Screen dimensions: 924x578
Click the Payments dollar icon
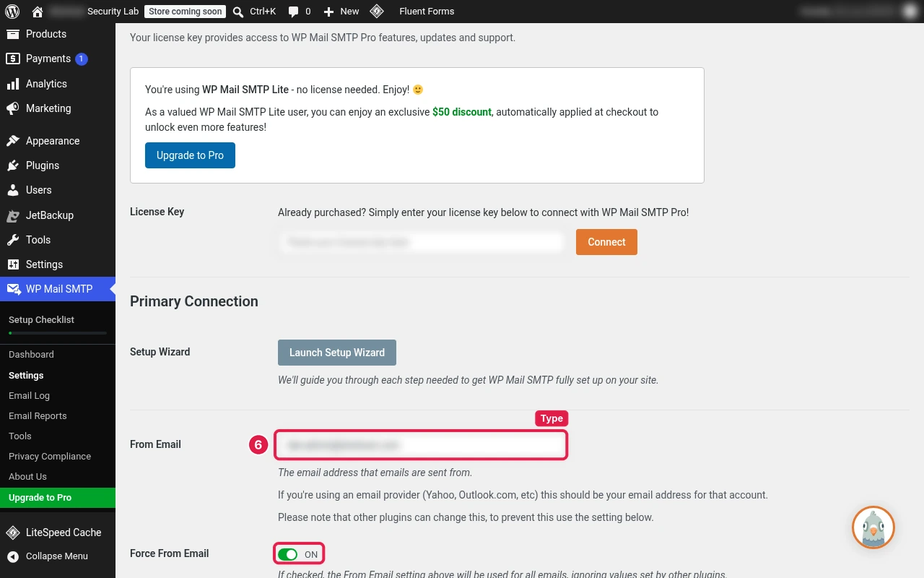point(13,59)
